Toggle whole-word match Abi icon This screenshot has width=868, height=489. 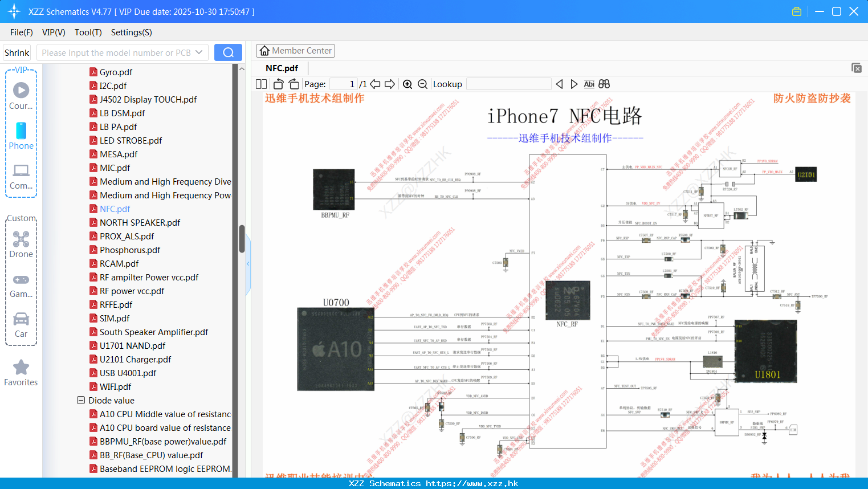(x=589, y=84)
